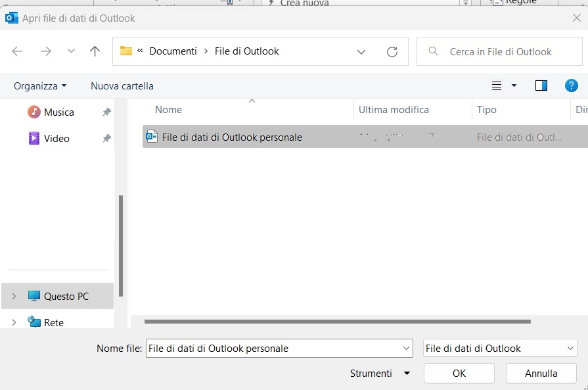Go back with the left arrow
The width and height of the screenshot is (588, 390).
(17, 51)
